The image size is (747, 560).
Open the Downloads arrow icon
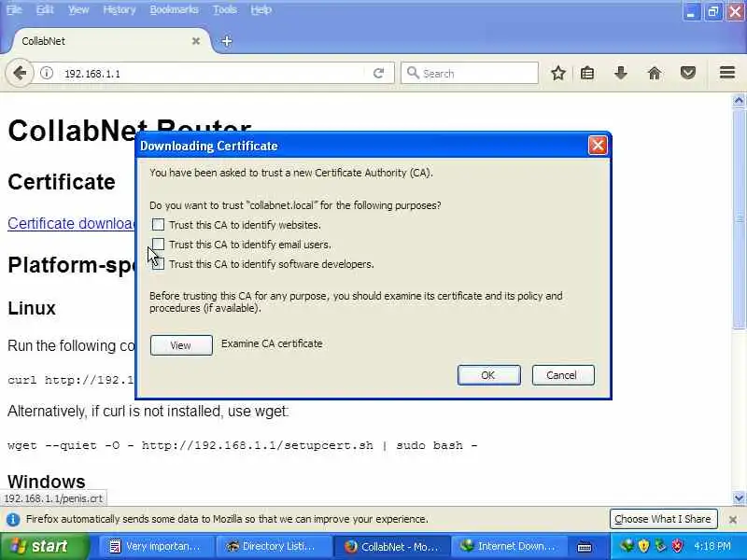coord(621,73)
